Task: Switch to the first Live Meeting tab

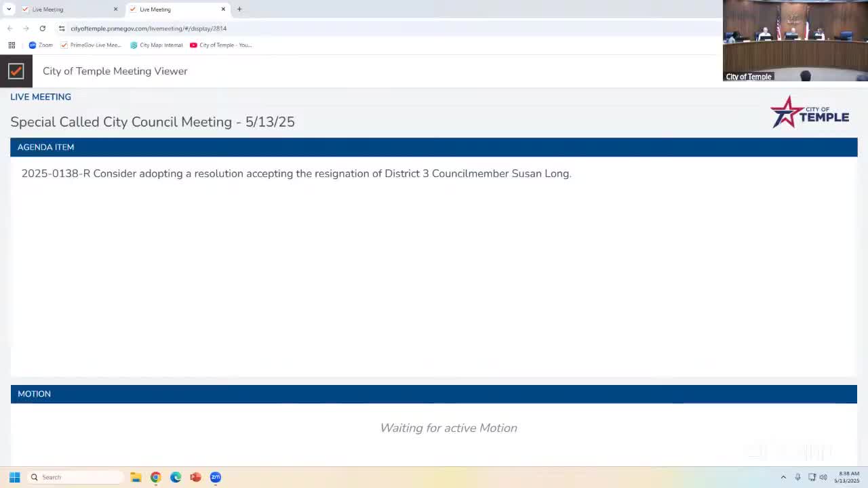Action: click(66, 9)
